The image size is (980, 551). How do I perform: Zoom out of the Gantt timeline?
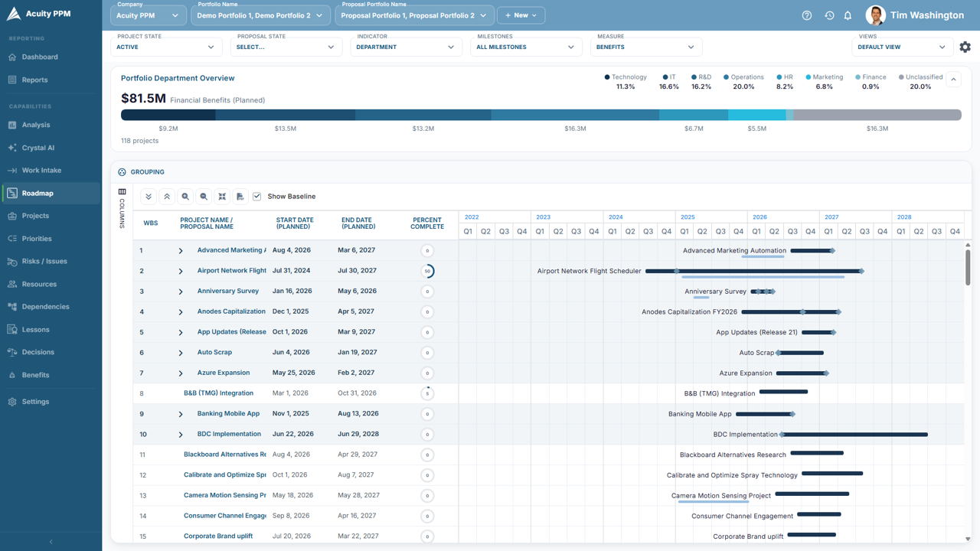[x=204, y=197]
